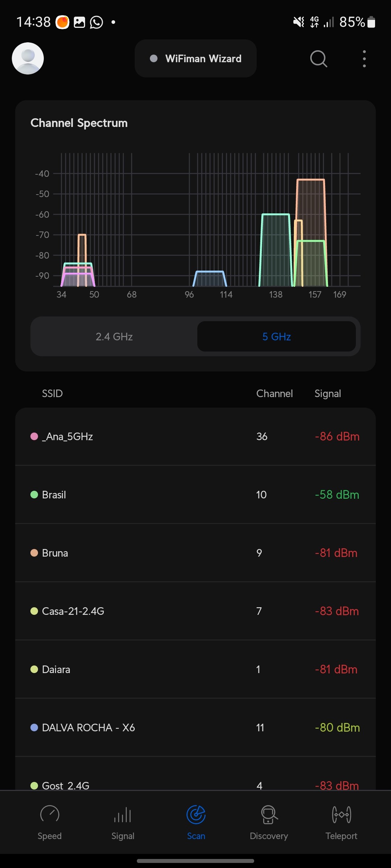Screen dimensions: 391x868
Task: Click the pink _Ana_5GHz color dot
Action: pos(34,437)
